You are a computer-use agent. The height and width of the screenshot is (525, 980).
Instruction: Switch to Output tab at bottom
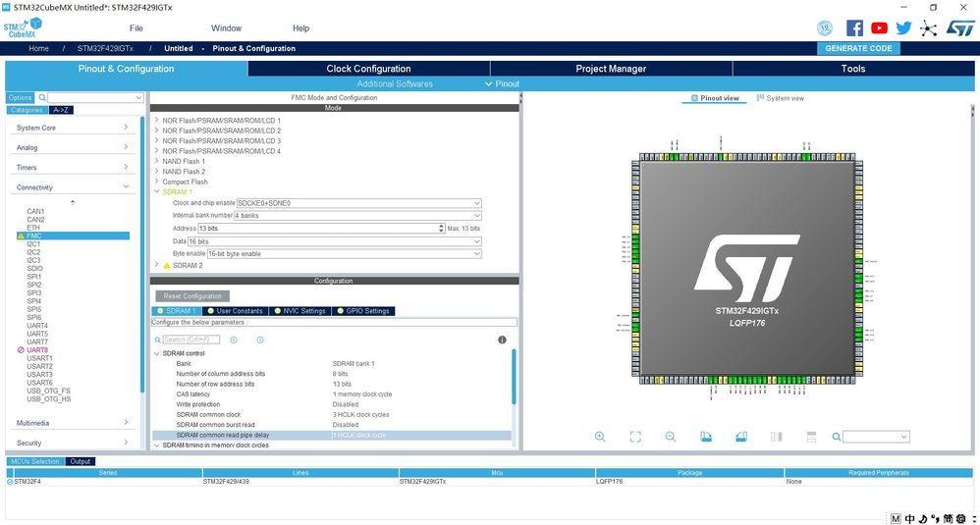pos(80,461)
